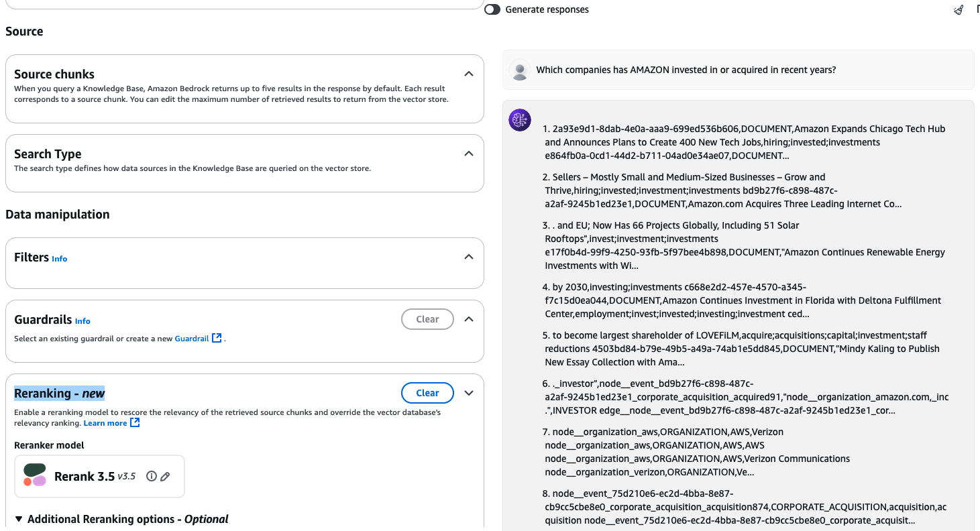Viewport: 980px width, 531px height.
Task: Clear the Guardrails selection
Action: 427,319
